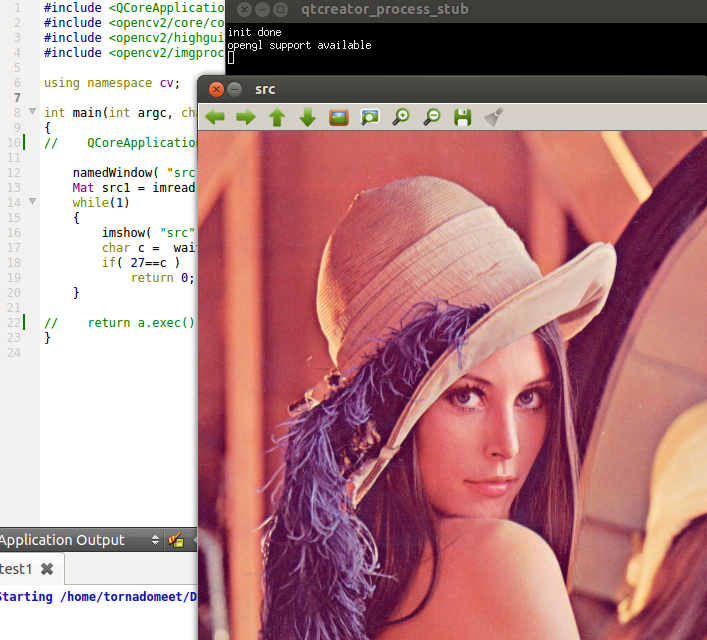Screen dimensions: 707x640
Task: Close the src image window
Action: tap(216, 90)
